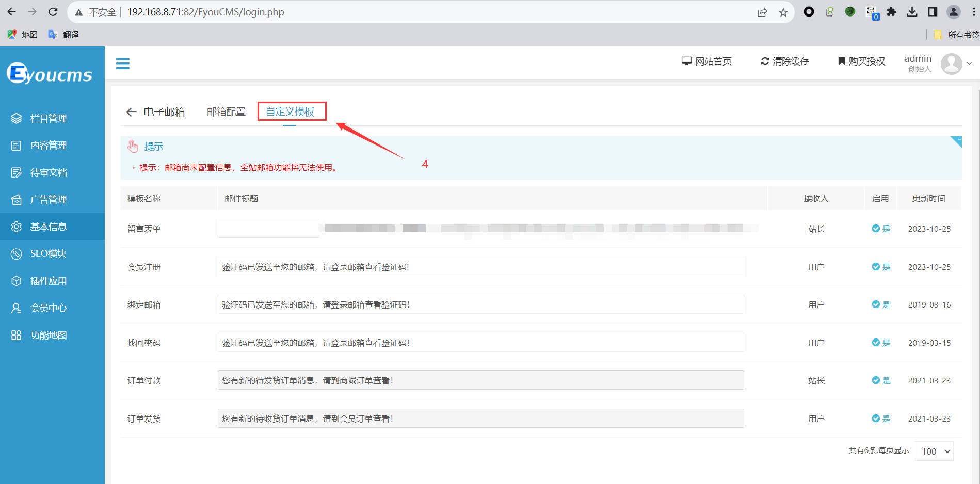This screenshot has width=980, height=484.
Task: Open 翻译 bookmark
Action: [x=63, y=35]
